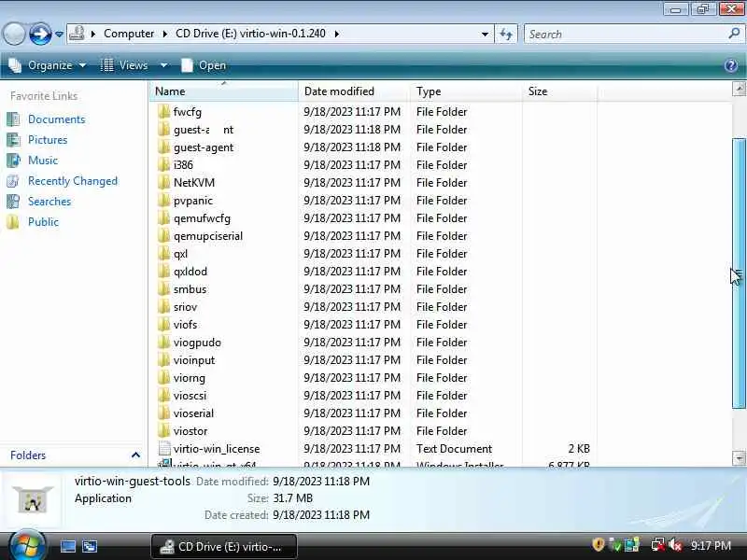
Task: Select the qxl folder icon
Action: pos(164,254)
